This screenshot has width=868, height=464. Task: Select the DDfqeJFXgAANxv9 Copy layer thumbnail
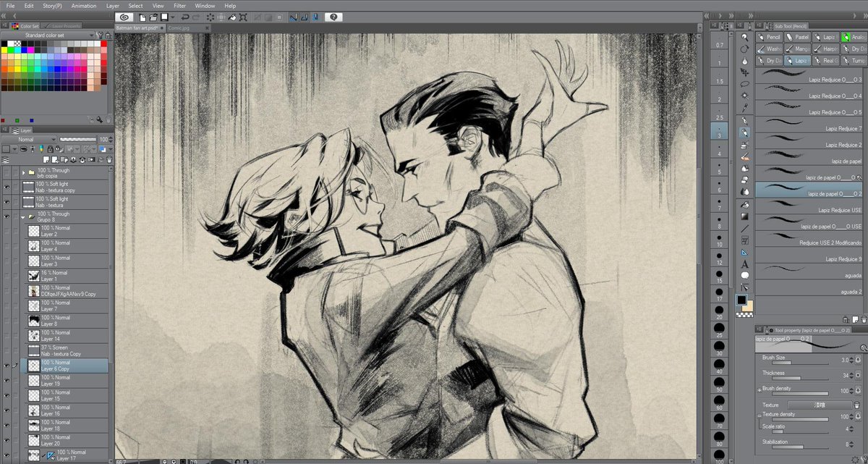click(x=33, y=290)
